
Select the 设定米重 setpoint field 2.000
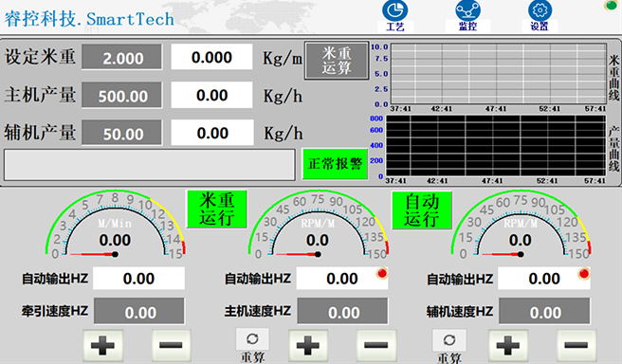(122, 58)
